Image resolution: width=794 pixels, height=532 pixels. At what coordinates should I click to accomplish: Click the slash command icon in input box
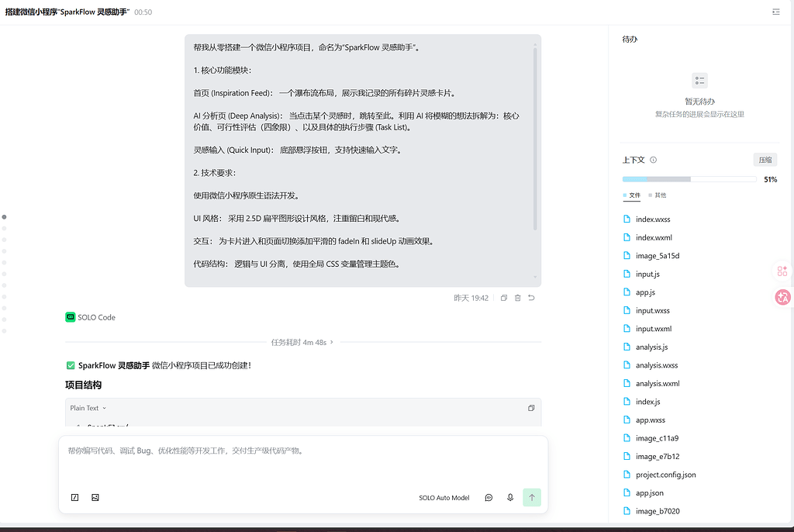click(x=75, y=498)
